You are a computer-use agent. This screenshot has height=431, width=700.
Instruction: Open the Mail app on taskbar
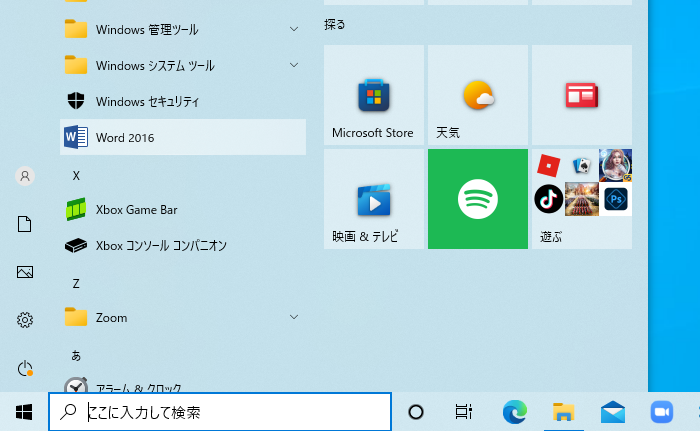coord(612,412)
